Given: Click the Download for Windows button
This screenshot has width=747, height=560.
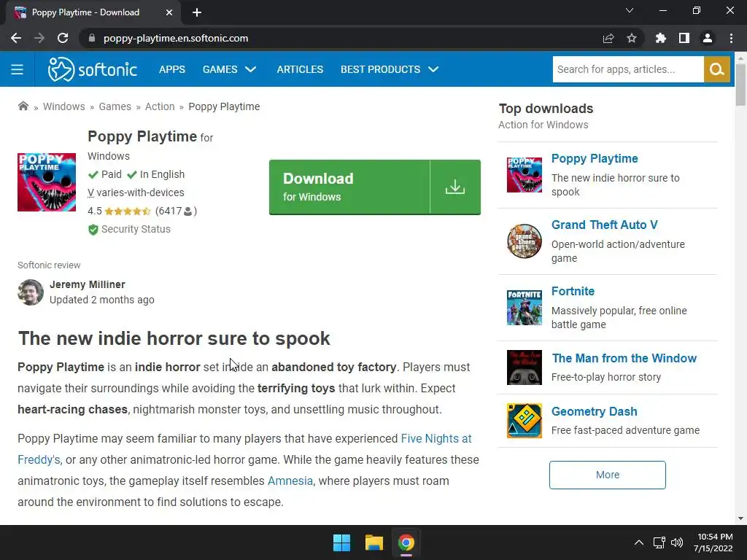Looking at the screenshot, I should 374,187.
